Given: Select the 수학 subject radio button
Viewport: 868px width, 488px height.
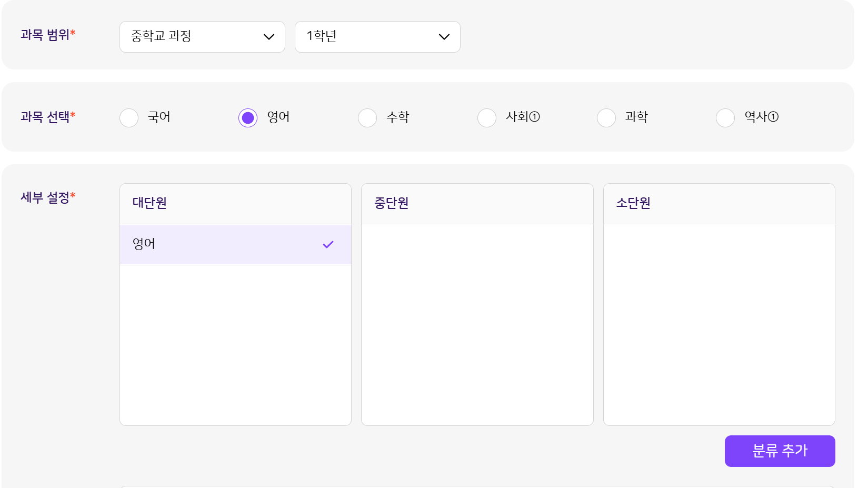Looking at the screenshot, I should [x=367, y=117].
